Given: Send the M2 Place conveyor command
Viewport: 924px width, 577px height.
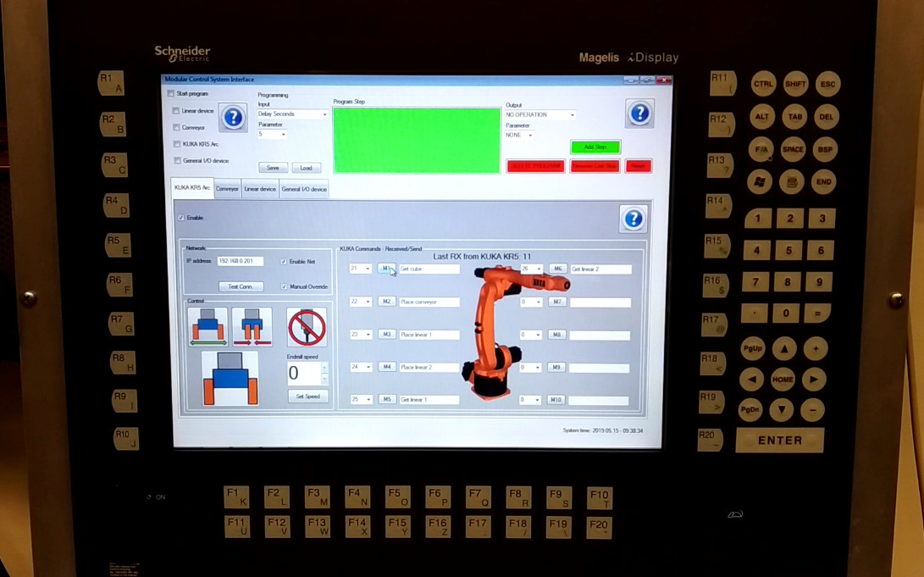Looking at the screenshot, I should (x=386, y=301).
